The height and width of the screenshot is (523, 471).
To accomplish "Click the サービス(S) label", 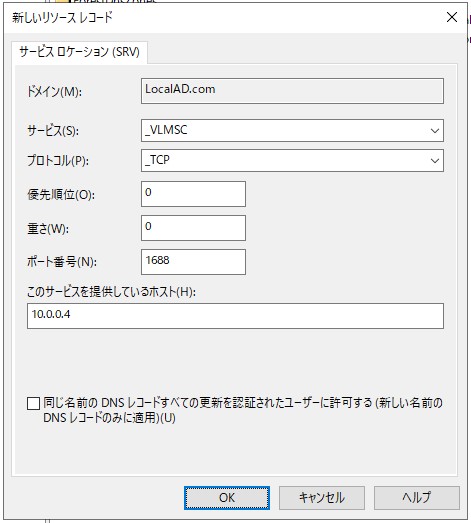I will [53, 131].
